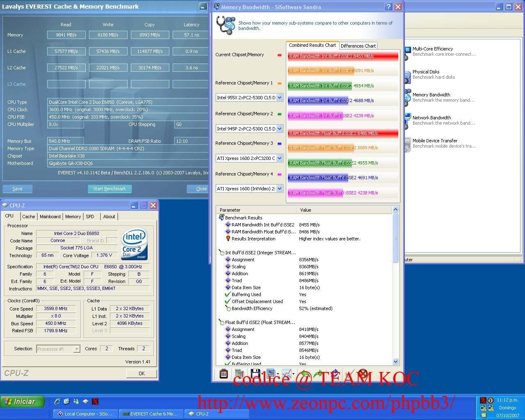Open the About tab in CPU-Z
This screenshot has height=420, width=525.
(109, 217)
